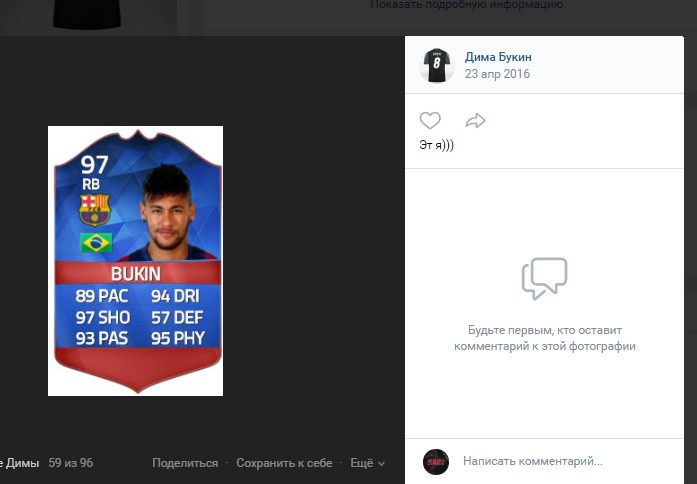Click the speech bubbles comment icon
697x484 pixels.
tap(544, 278)
